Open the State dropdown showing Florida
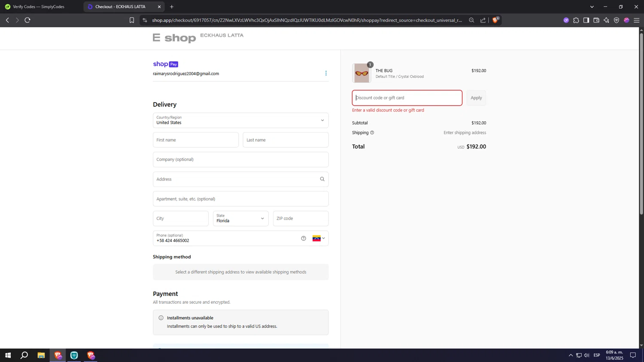The width and height of the screenshot is (644, 362). pyautogui.click(x=240, y=218)
